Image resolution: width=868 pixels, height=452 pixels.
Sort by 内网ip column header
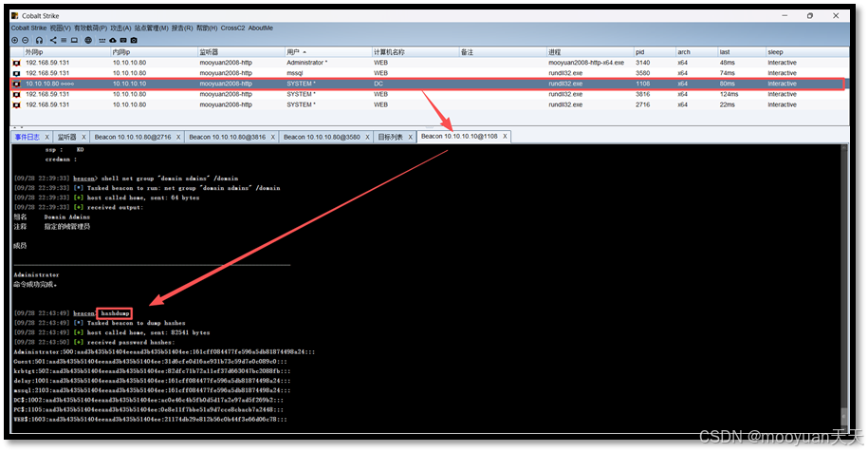click(154, 52)
